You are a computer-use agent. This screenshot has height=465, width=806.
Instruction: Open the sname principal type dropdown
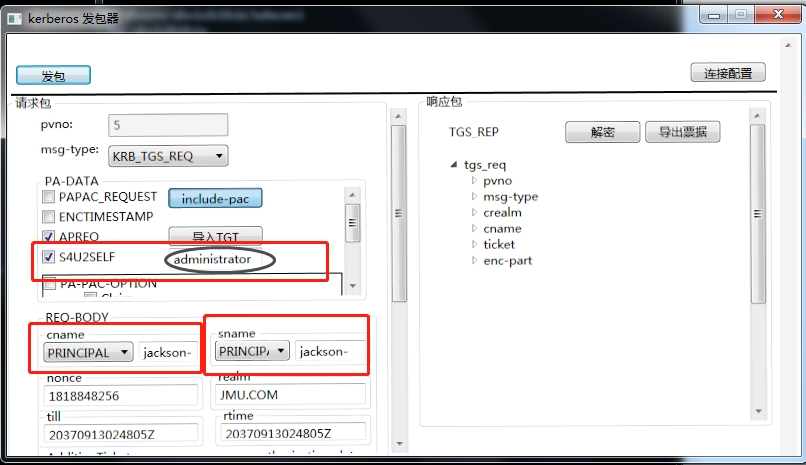[x=253, y=351]
